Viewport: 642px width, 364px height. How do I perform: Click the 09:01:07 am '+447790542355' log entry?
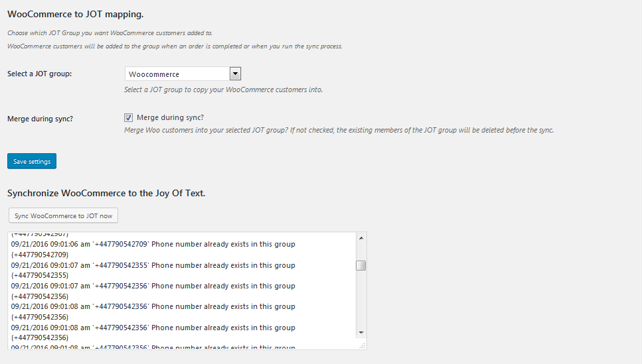point(153,265)
